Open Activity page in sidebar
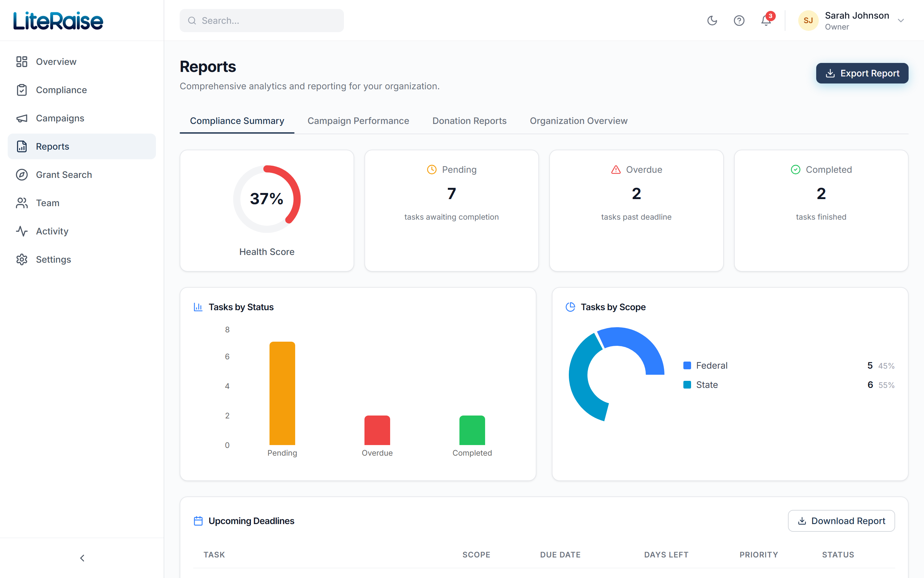The image size is (924, 578). click(x=82, y=231)
